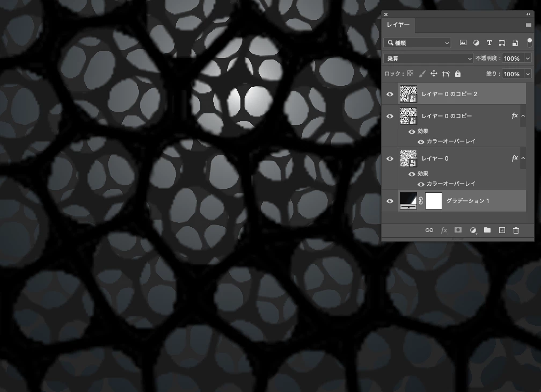Hide layer レイヤー 0

(390, 159)
